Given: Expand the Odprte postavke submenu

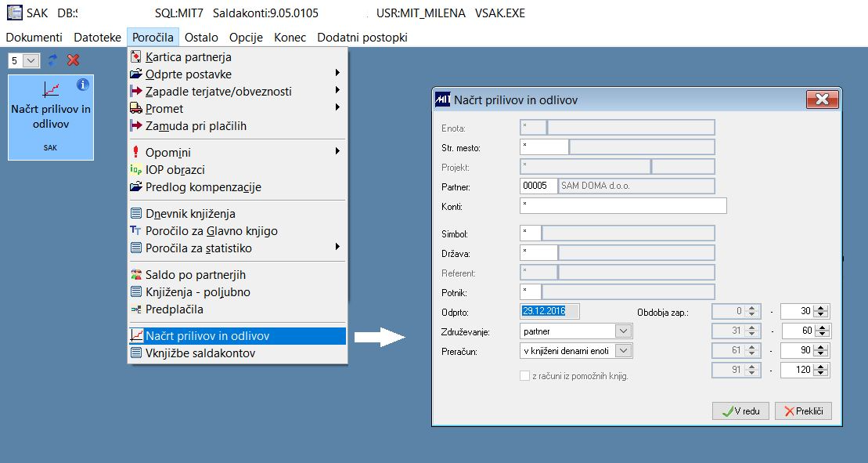Looking at the screenshot, I should click(x=337, y=73).
